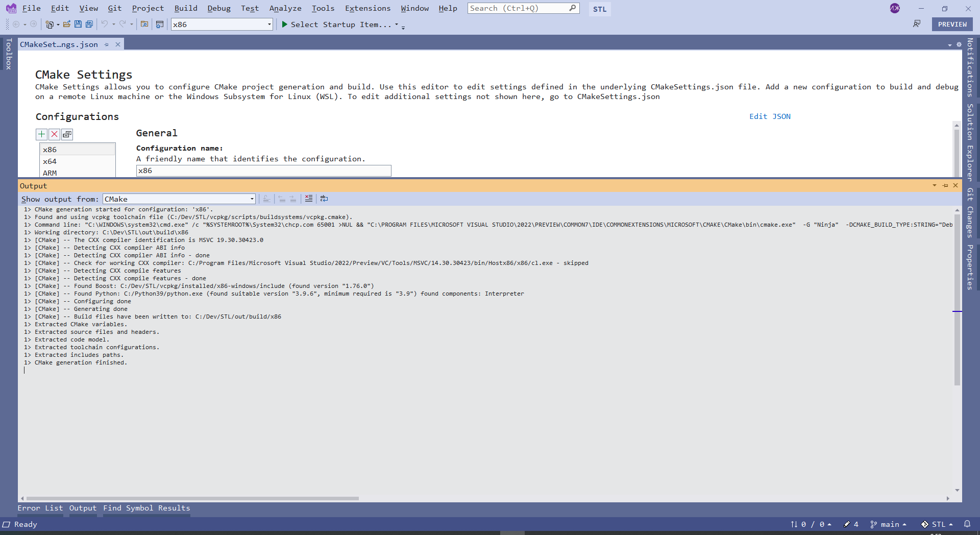Click the Find Message in Code icon

click(266, 199)
